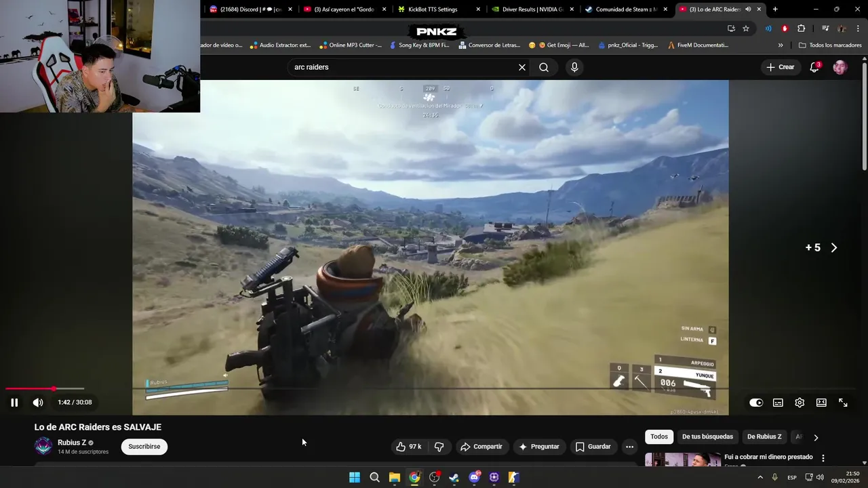This screenshot has width=868, height=488.
Task: Mute the video with speaker icon
Action: pos(38,403)
